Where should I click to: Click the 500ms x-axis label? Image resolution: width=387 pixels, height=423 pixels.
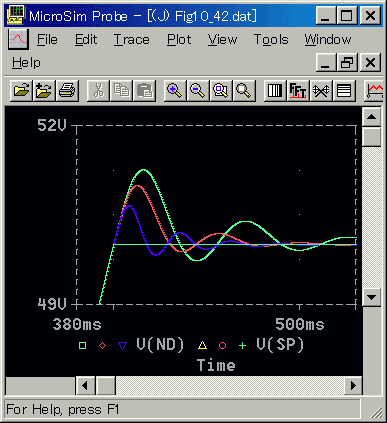pyautogui.click(x=299, y=324)
